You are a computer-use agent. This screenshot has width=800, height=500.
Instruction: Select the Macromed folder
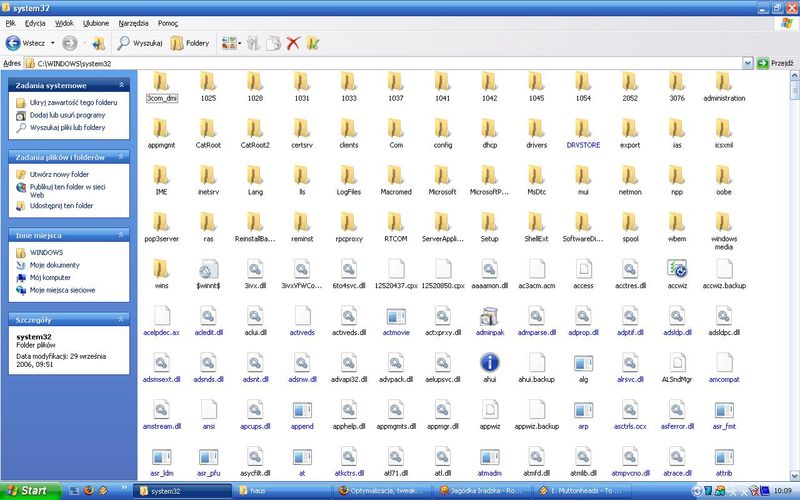pyautogui.click(x=395, y=181)
